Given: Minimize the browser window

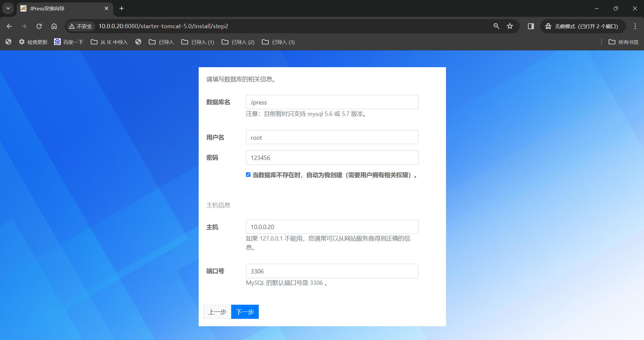Looking at the screenshot, I should 596,8.
